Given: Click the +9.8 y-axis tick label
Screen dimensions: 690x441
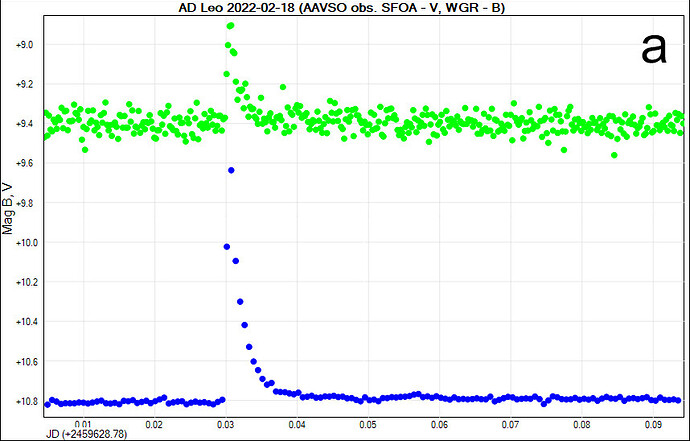Looking at the screenshot, I should [26, 203].
